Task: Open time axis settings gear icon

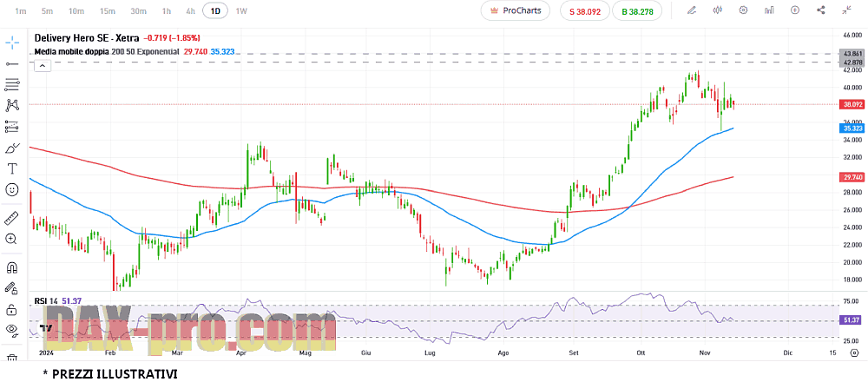Action: click(x=853, y=352)
